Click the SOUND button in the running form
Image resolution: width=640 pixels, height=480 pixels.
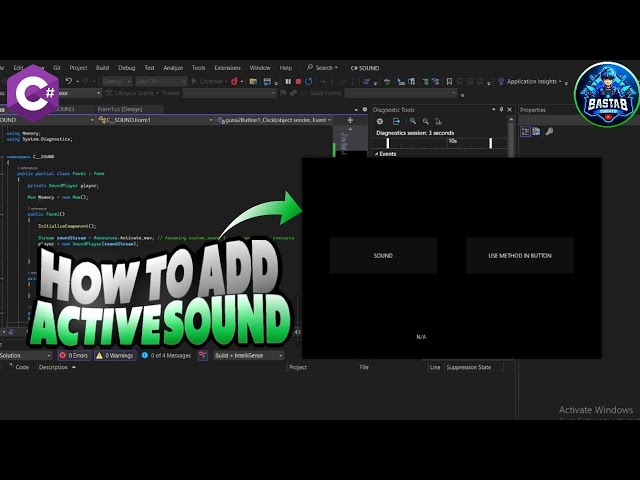(383, 256)
